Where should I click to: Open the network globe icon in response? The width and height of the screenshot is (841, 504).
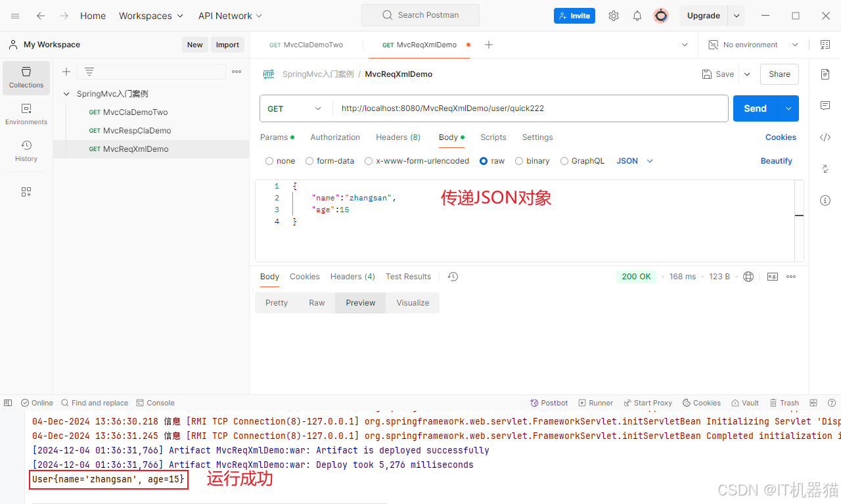click(x=748, y=277)
